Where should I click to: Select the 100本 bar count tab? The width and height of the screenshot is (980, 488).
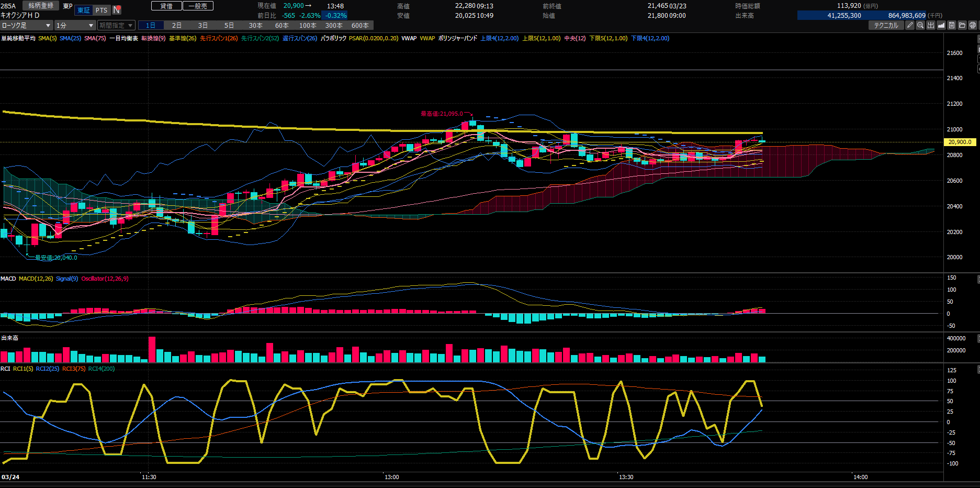pyautogui.click(x=308, y=25)
